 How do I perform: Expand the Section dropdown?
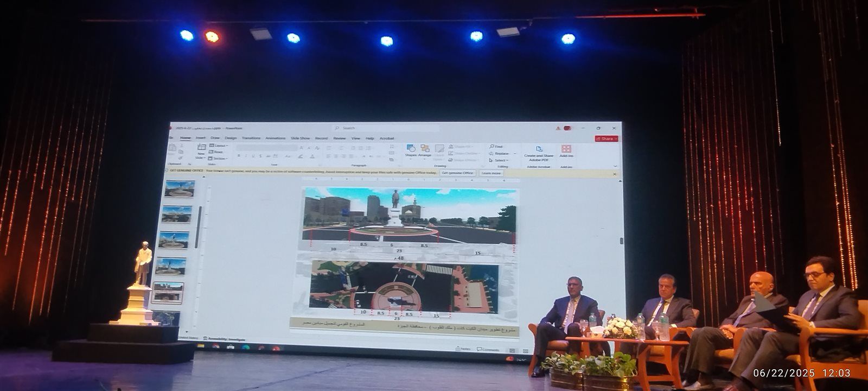tap(218, 159)
